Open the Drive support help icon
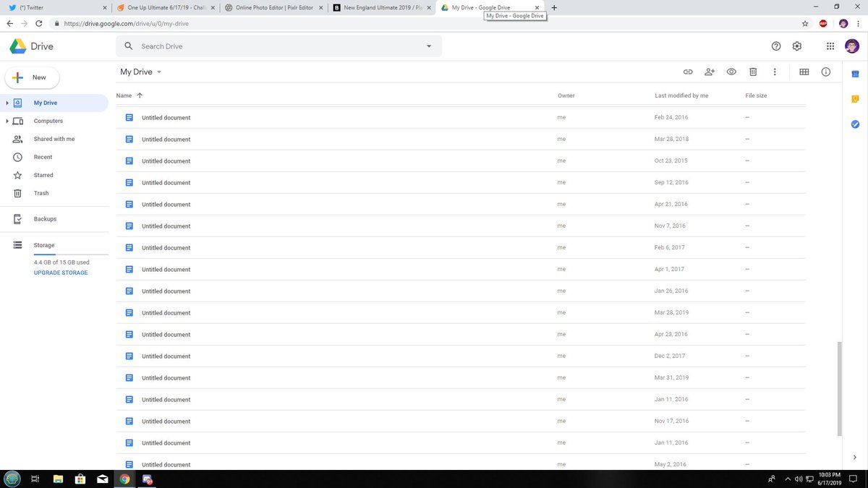Image resolution: width=868 pixels, height=488 pixels. pos(776,46)
